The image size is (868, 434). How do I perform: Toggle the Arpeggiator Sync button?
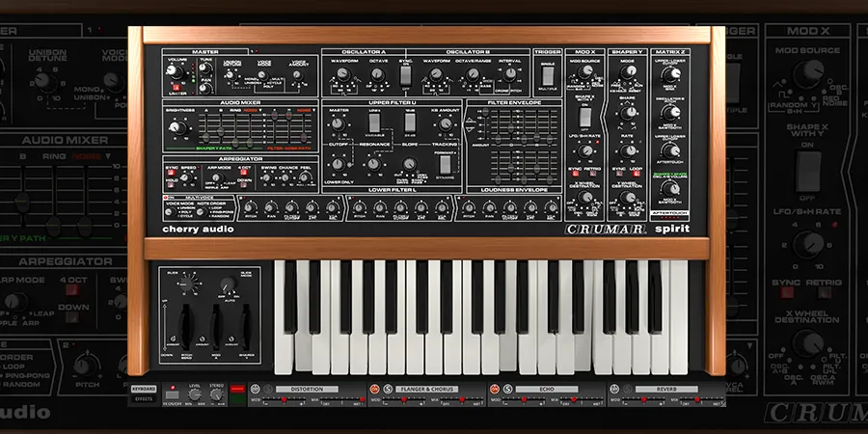pyautogui.click(x=171, y=173)
